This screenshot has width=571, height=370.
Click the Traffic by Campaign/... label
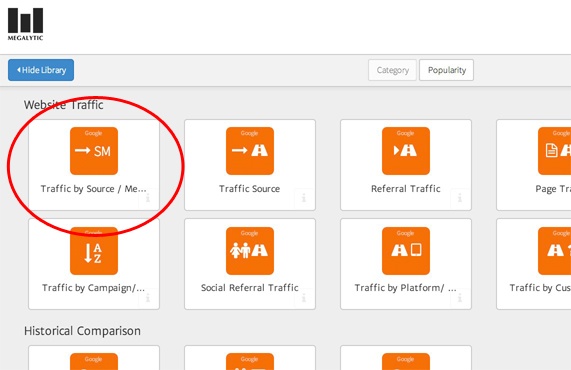[93, 288]
